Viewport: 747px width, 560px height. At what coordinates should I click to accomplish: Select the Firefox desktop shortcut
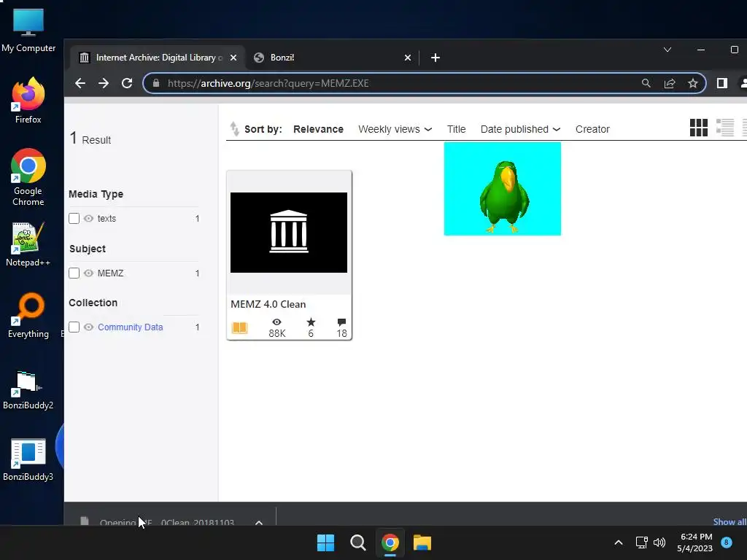tap(28, 101)
